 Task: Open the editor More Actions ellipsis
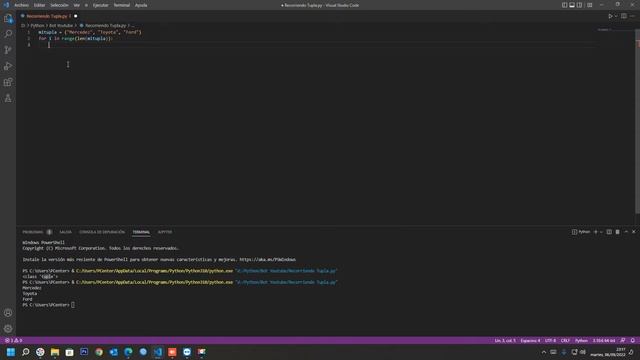(x=632, y=16)
